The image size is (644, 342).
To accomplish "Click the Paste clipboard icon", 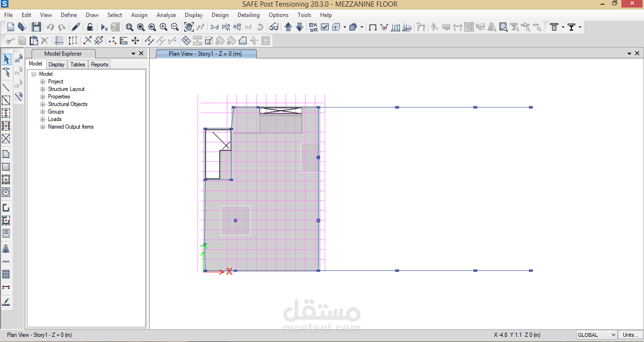I will (x=33, y=41).
